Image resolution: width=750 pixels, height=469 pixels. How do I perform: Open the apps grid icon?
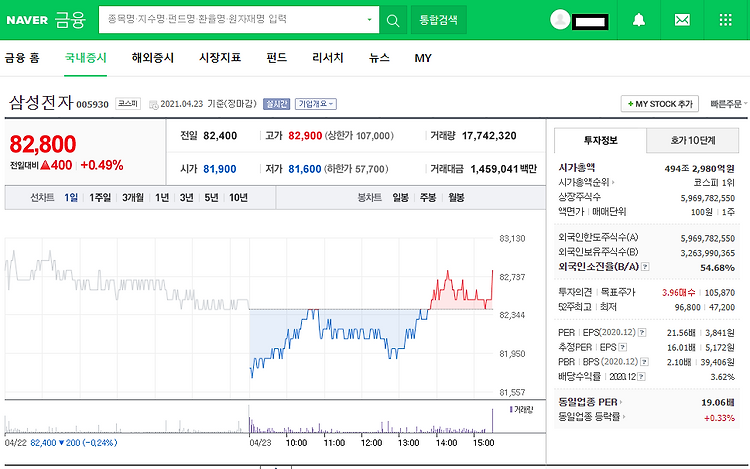726,20
